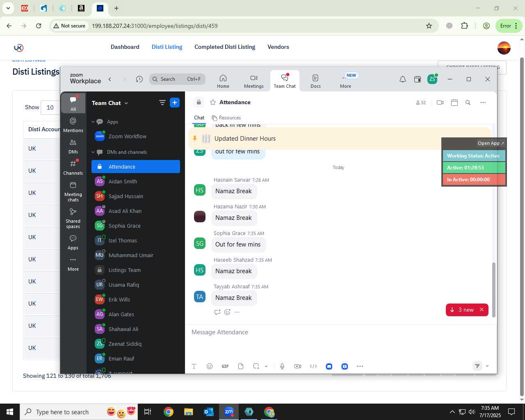525x420 pixels.
Task: Switch to the Meetings tab in Zoom
Action: (254, 81)
